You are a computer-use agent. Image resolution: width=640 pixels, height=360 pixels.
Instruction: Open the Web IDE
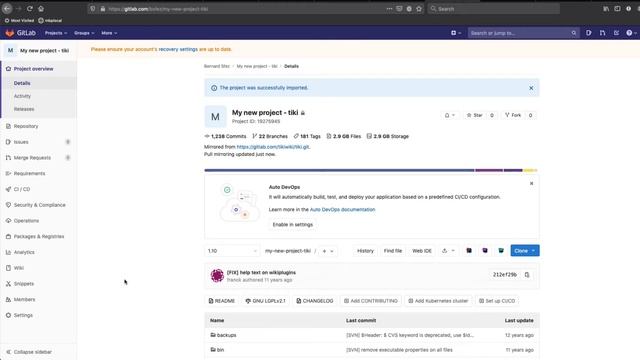point(422,251)
